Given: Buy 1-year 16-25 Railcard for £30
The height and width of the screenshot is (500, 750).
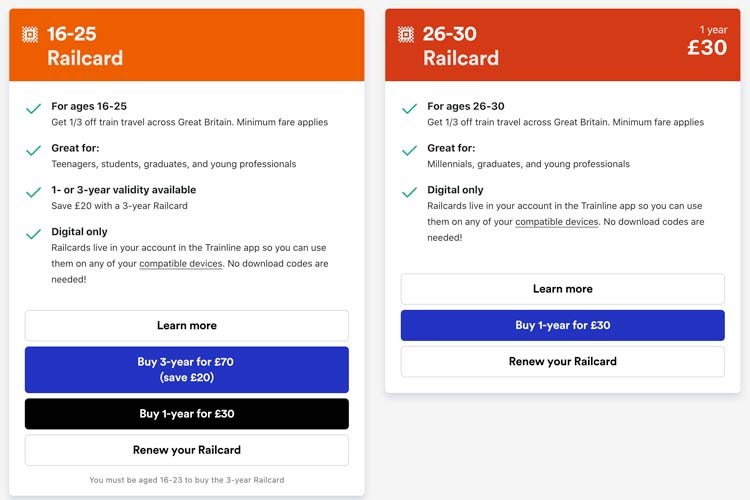Looking at the screenshot, I should pos(187,413).
